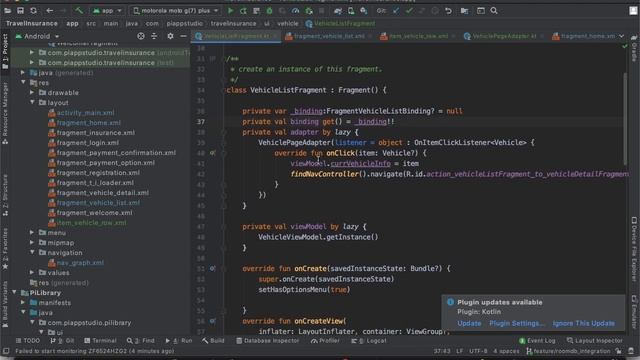Click the Collapse All icon in Project panel

[154, 36]
